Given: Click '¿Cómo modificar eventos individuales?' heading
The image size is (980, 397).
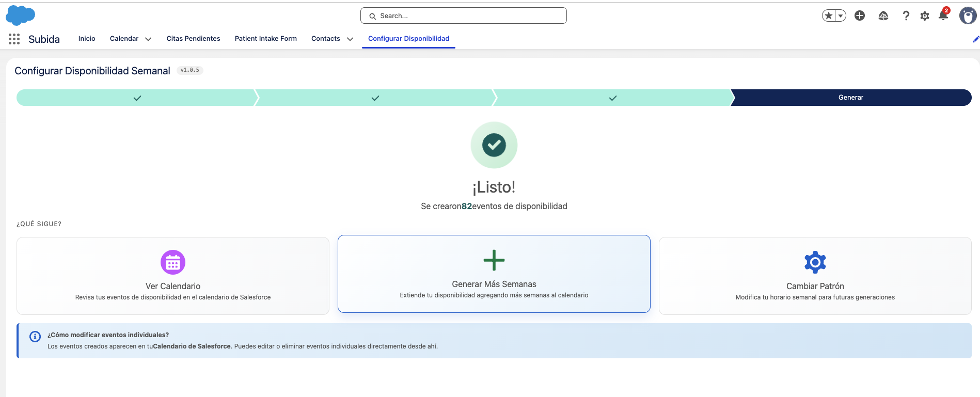Looking at the screenshot, I should (108, 335).
